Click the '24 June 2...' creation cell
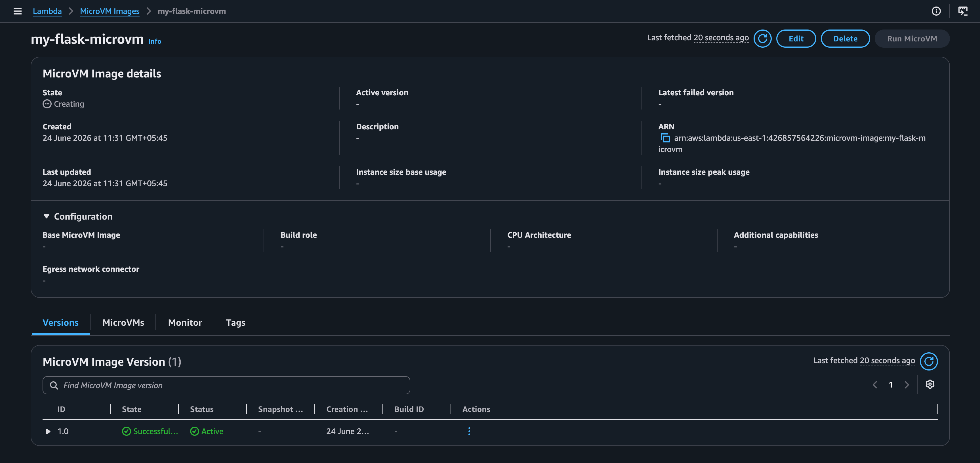 click(x=347, y=431)
